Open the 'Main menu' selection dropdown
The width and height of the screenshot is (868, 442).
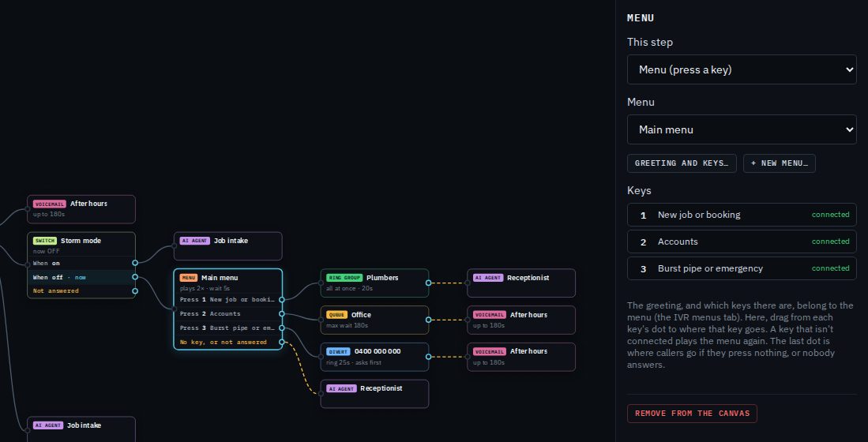point(742,129)
